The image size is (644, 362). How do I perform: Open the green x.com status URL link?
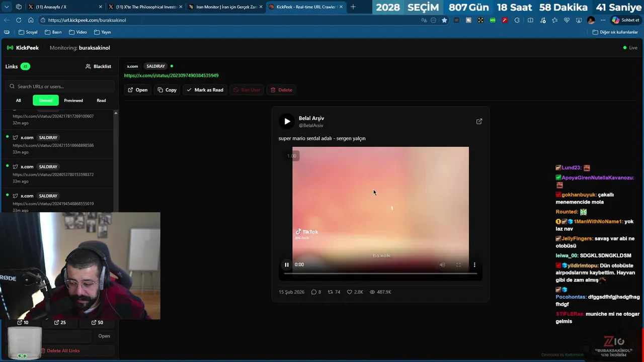[171, 75]
